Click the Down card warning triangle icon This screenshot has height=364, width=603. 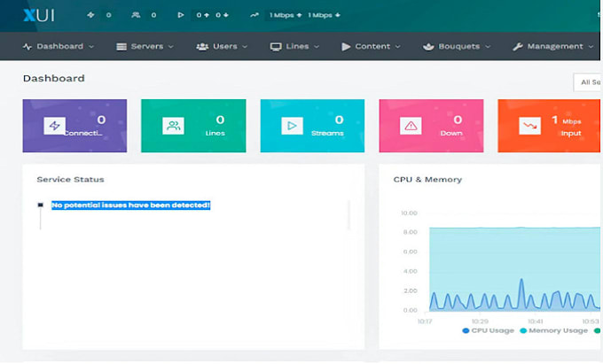tap(411, 126)
